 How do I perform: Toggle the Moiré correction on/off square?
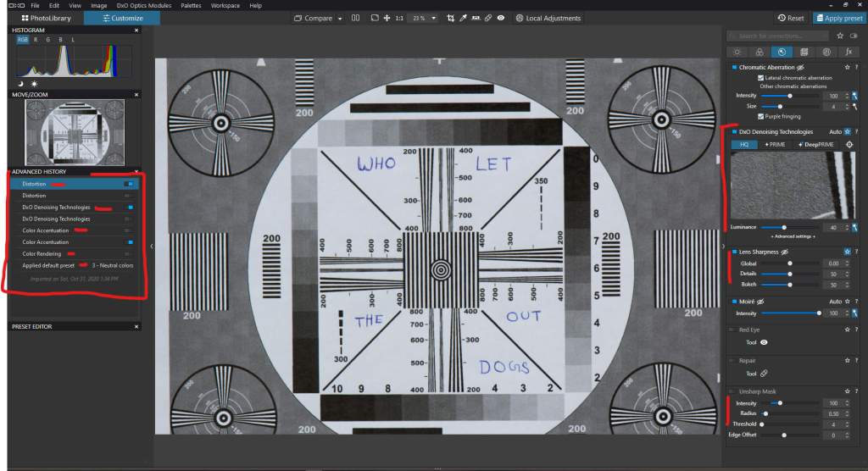pyautogui.click(x=734, y=302)
